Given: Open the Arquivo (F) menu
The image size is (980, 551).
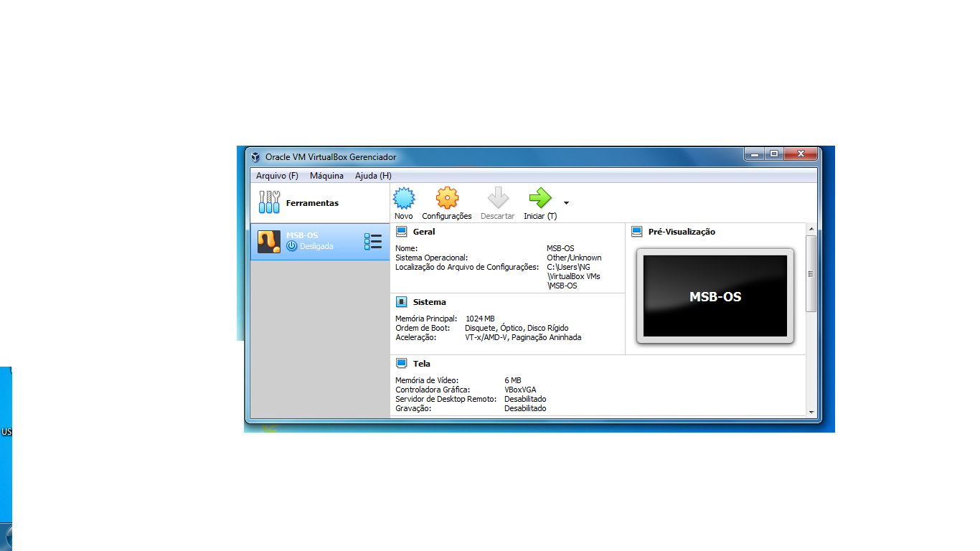Looking at the screenshot, I should point(277,176).
